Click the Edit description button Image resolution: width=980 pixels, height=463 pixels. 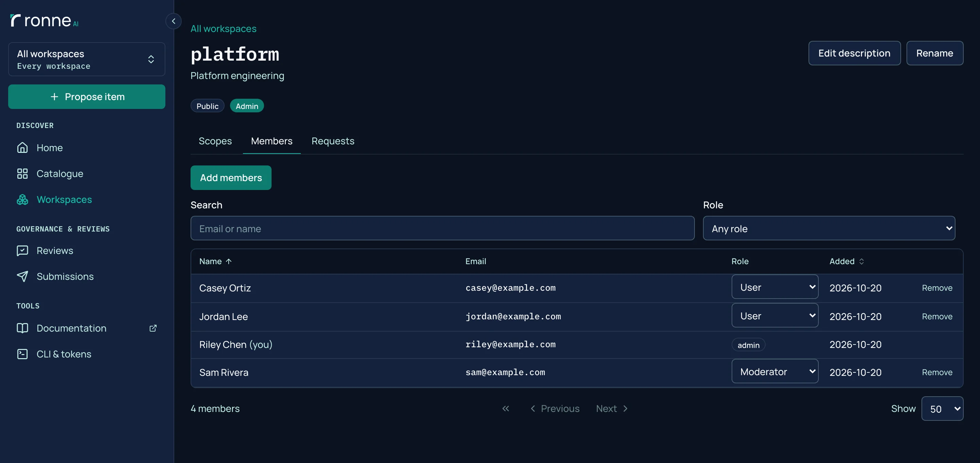click(x=854, y=53)
